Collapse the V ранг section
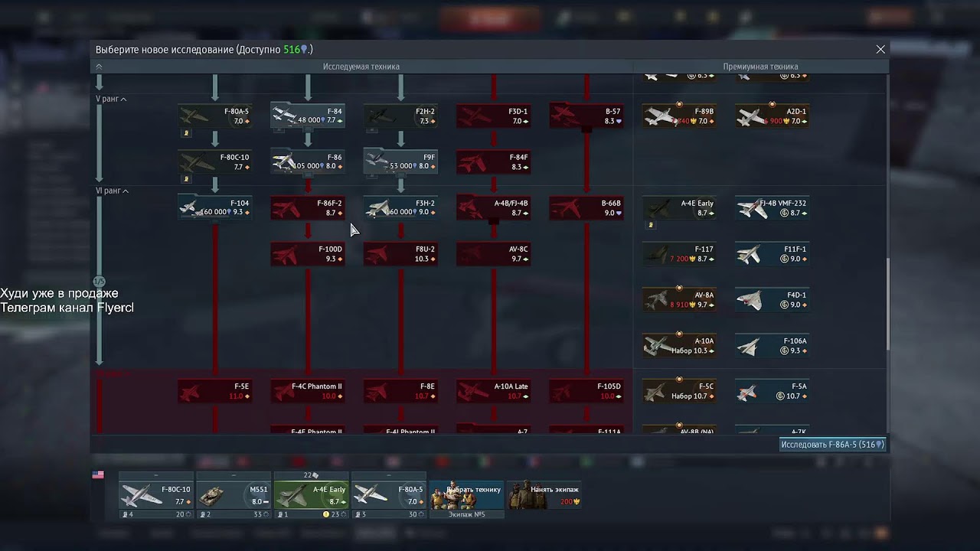The height and width of the screenshot is (551, 980). [111, 99]
